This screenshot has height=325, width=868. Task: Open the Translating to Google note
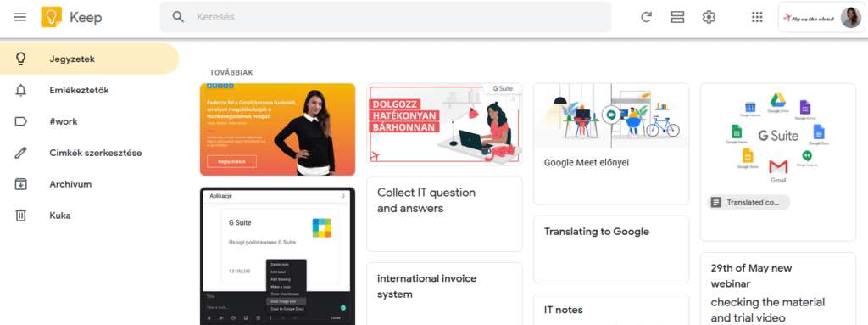[x=611, y=249]
